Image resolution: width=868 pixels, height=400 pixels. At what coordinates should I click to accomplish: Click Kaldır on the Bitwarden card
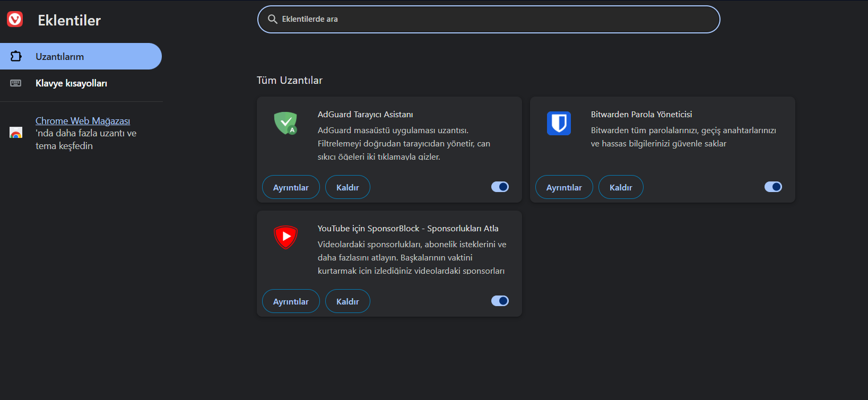(x=621, y=187)
